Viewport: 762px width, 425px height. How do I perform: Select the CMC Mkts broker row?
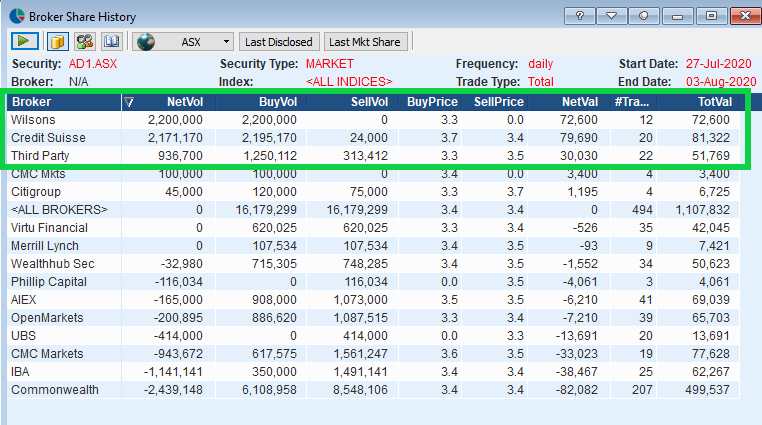click(x=373, y=173)
